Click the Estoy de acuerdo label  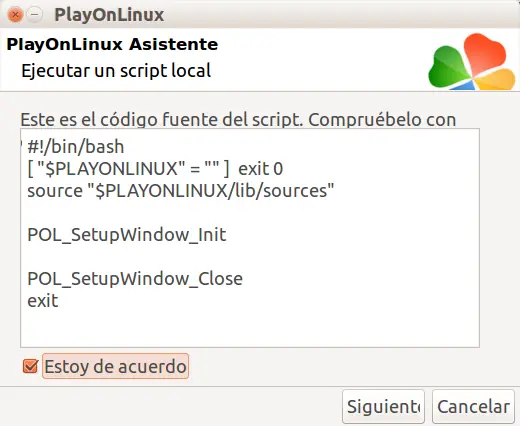click(115, 366)
